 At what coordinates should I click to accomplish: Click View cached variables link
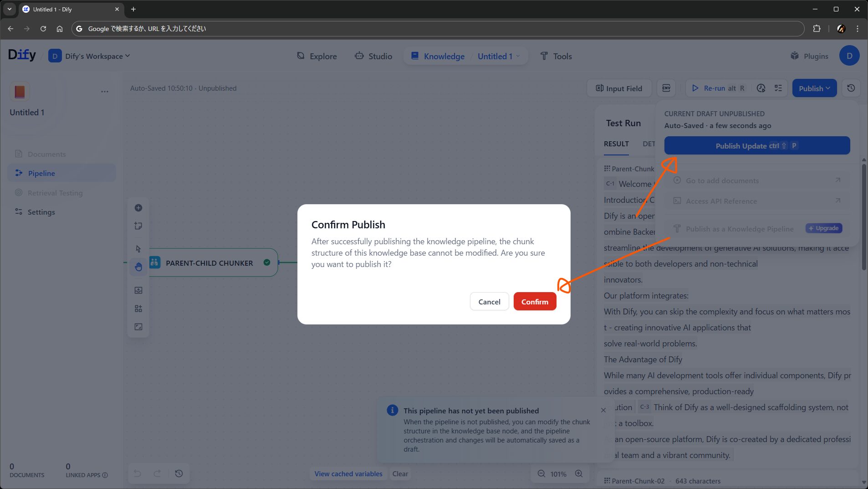click(x=348, y=474)
